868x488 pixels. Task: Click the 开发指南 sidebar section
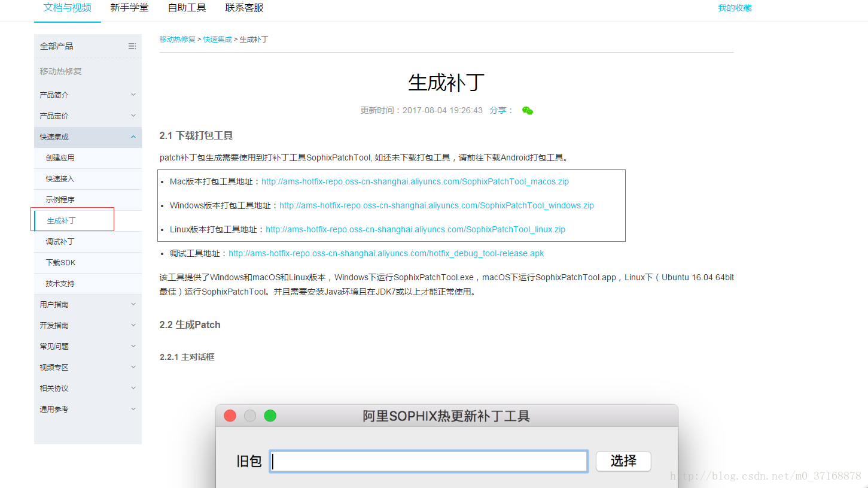click(88, 326)
